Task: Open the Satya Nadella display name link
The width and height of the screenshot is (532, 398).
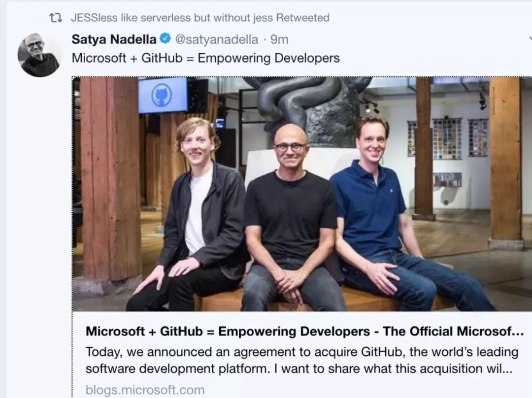Action: pyautogui.click(x=114, y=39)
